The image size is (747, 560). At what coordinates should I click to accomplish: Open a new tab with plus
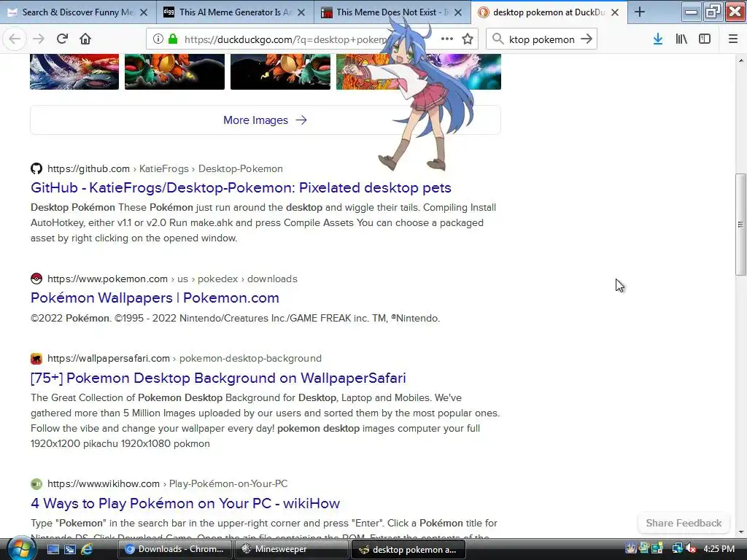coord(640,12)
